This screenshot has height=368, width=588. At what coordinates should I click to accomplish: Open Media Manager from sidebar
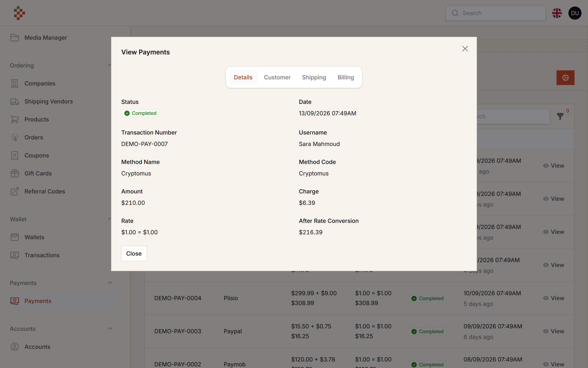(46, 38)
